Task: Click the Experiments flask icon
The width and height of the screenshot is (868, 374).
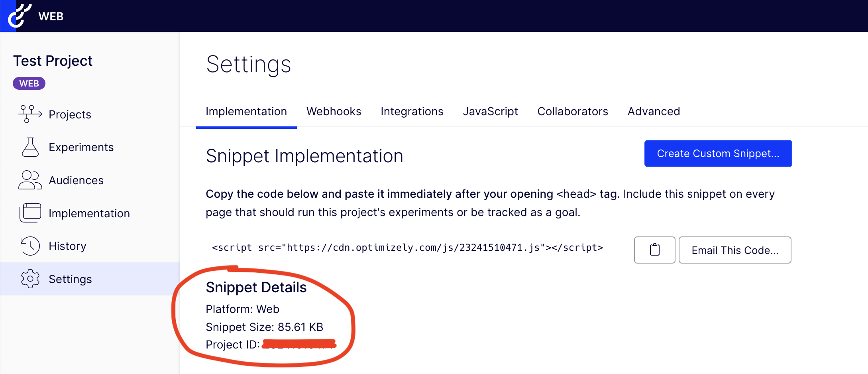Action: coord(30,147)
